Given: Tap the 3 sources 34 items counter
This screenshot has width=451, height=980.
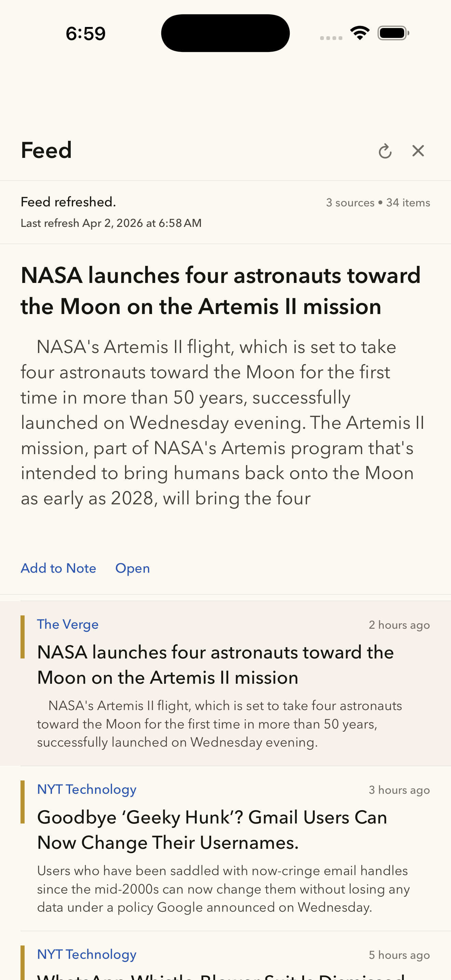Looking at the screenshot, I should 378,202.
